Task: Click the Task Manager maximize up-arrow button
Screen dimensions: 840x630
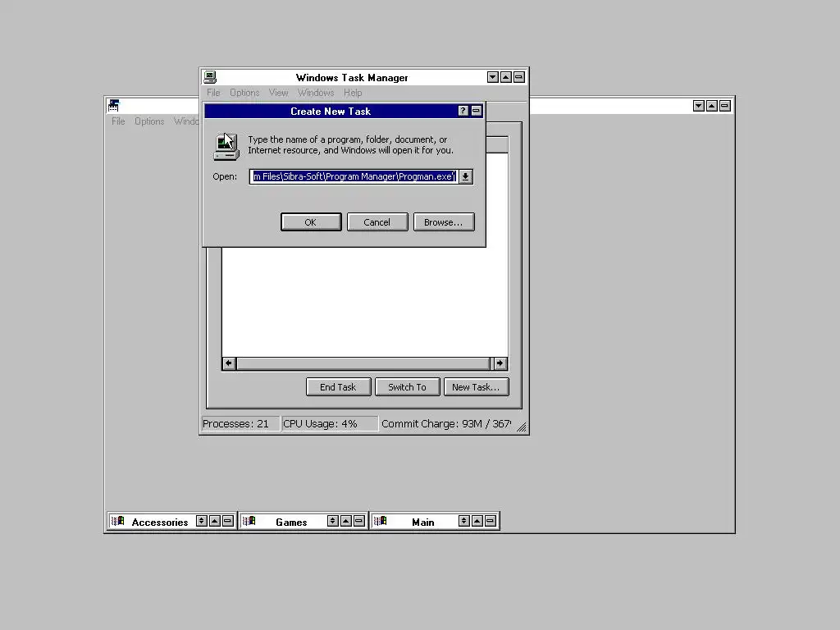Action: [505, 77]
